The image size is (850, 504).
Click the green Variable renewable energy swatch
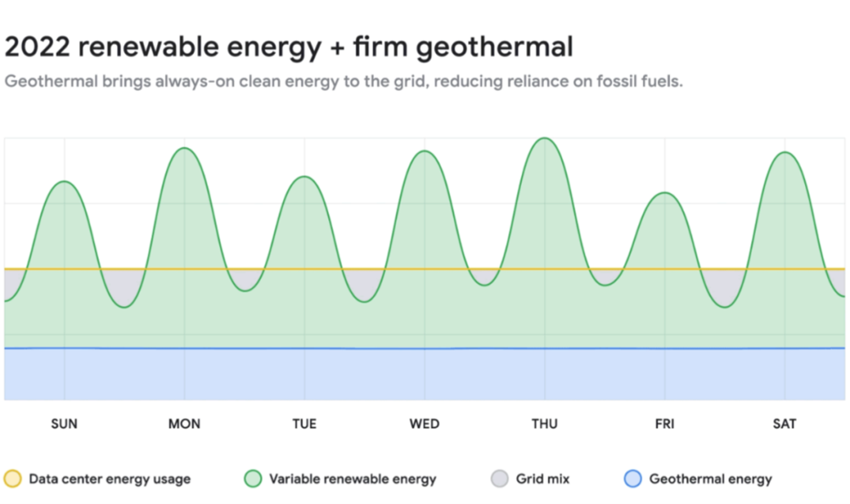pos(252,479)
